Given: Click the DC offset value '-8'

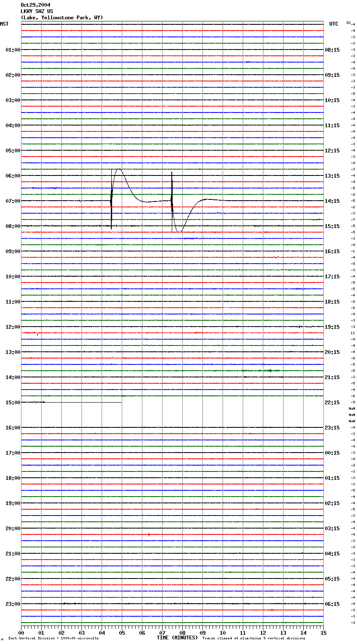Looking at the screenshot, I should coord(353,264).
